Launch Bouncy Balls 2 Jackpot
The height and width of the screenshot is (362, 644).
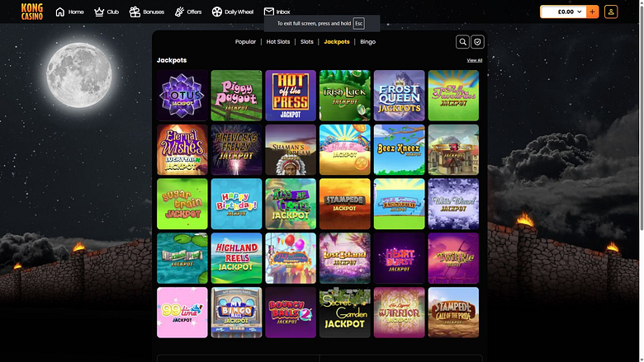[291, 313]
